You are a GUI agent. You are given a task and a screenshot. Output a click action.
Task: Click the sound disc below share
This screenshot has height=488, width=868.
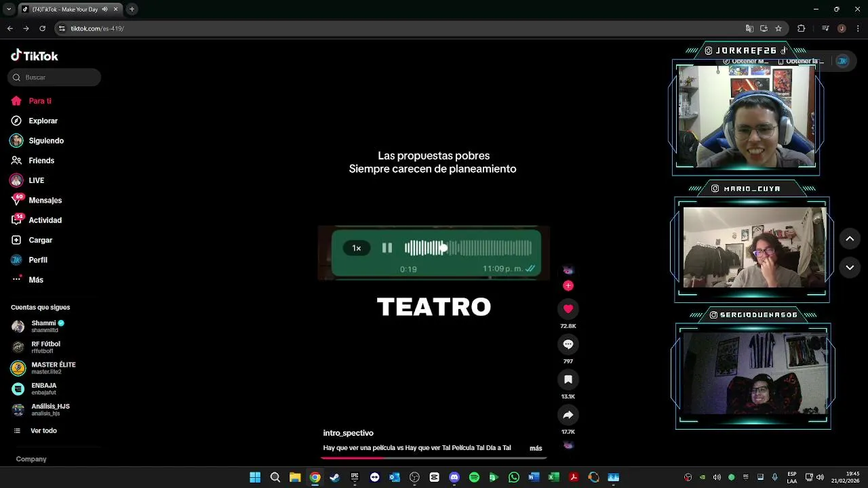coord(568,445)
